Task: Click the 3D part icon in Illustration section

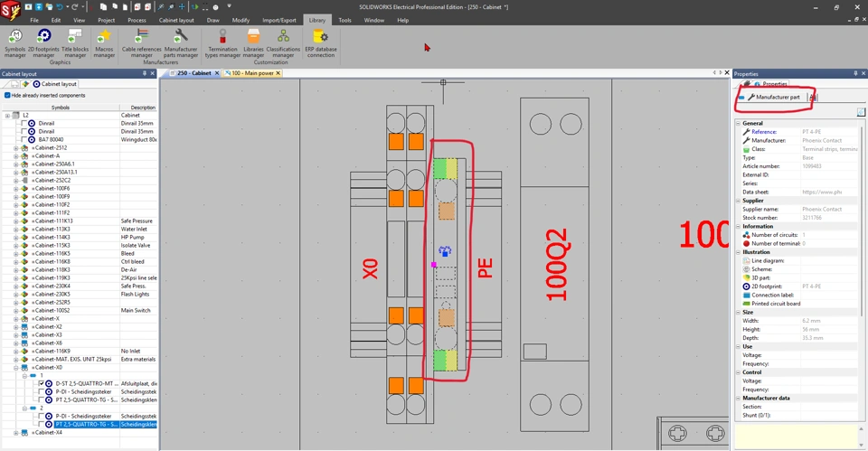Action: pos(746,277)
